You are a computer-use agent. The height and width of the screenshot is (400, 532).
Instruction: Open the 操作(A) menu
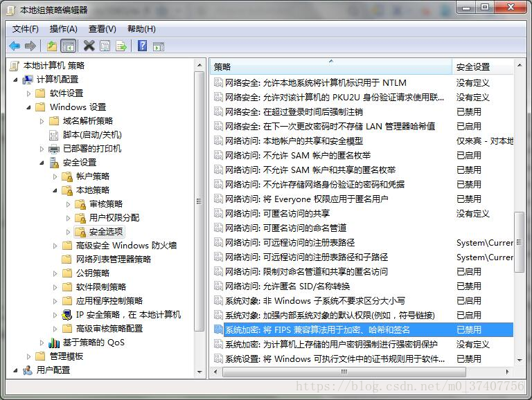64,29
